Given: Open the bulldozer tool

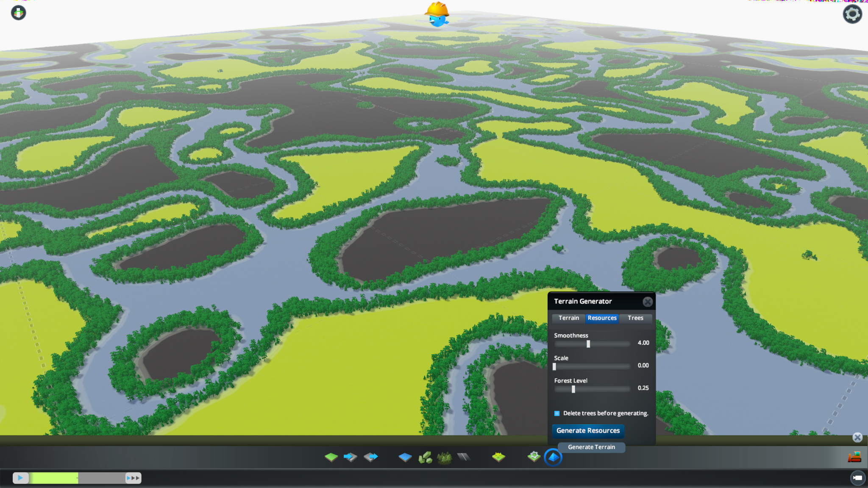Looking at the screenshot, I should point(854,457).
